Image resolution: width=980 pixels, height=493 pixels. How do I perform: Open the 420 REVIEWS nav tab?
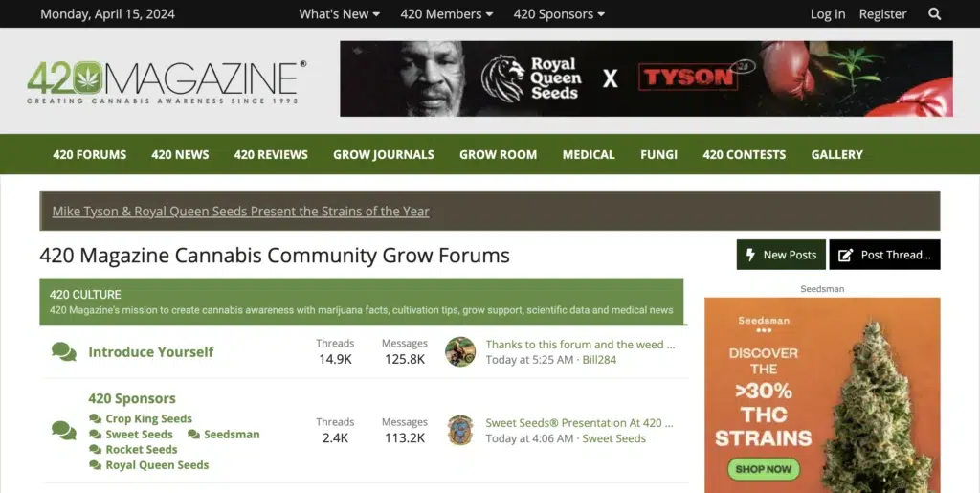click(271, 154)
